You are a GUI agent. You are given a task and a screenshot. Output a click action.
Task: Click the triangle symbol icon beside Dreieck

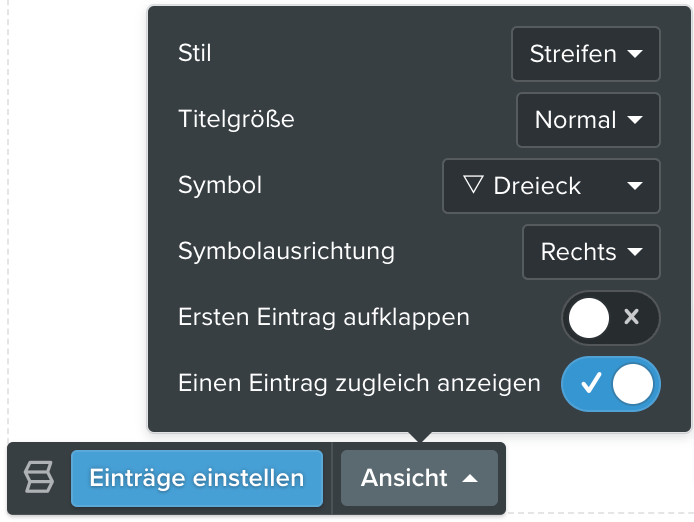point(473,185)
